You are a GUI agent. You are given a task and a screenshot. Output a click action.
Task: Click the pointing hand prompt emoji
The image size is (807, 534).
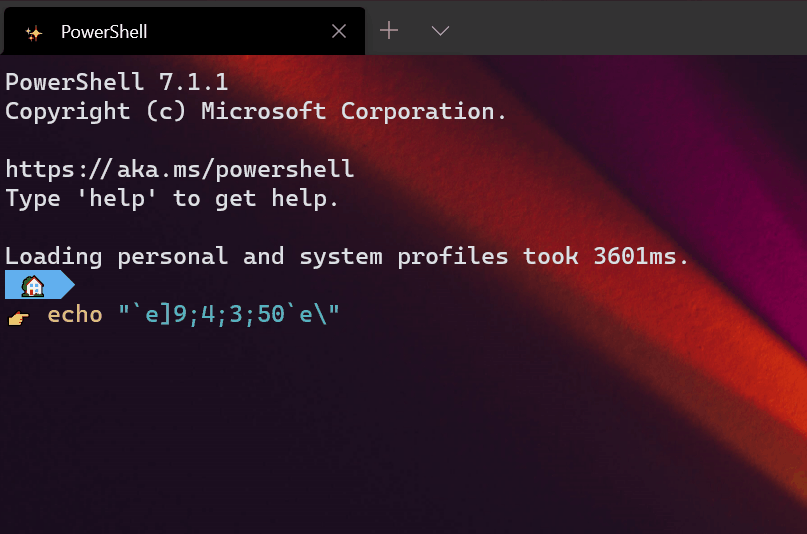coord(19,318)
